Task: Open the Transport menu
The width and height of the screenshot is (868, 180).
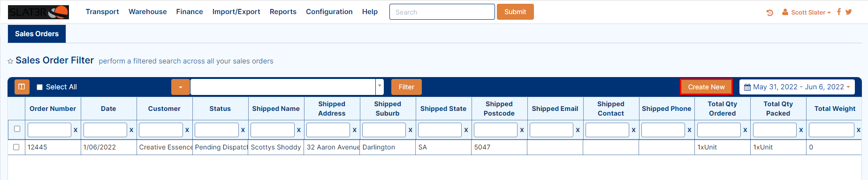Action: pos(102,12)
